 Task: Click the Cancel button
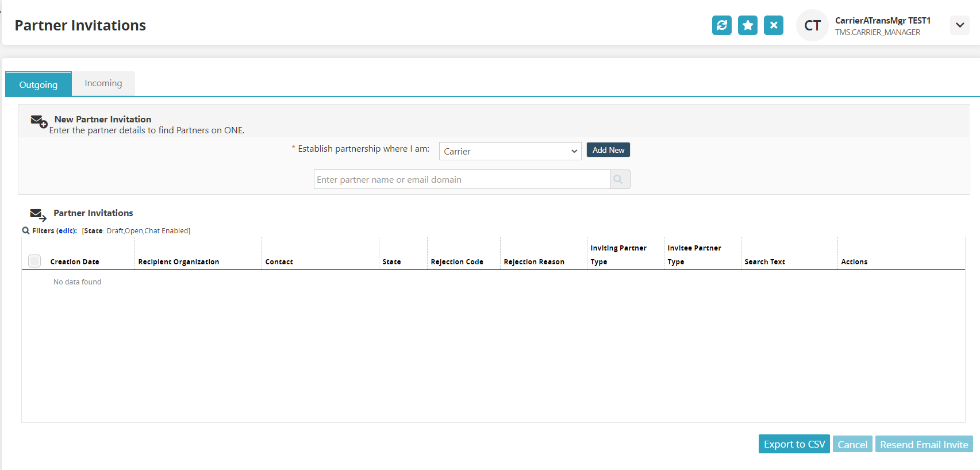click(x=852, y=444)
